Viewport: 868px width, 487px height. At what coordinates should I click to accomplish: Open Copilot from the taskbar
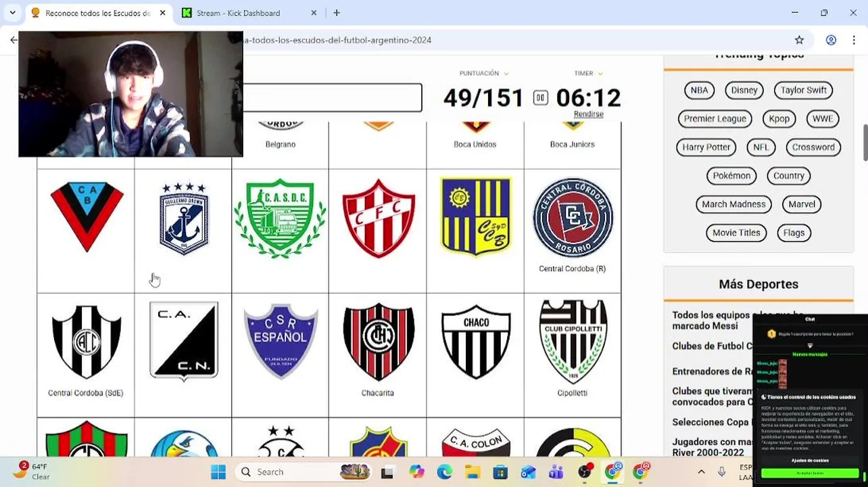tap(417, 471)
